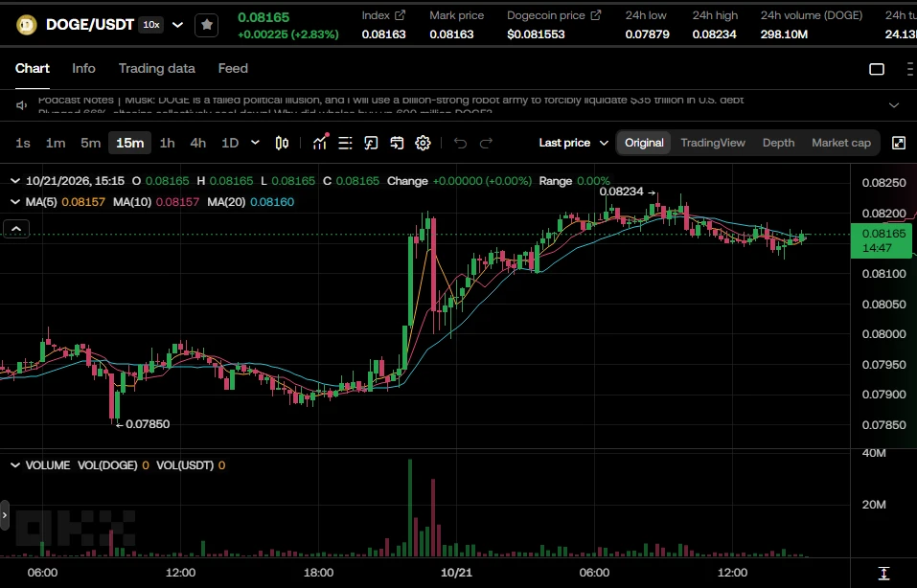Open the Dogecoin price external link icon

596,15
